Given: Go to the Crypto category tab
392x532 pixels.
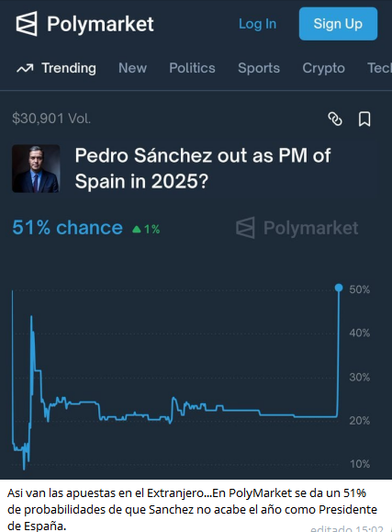Looking at the screenshot, I should point(323,68).
